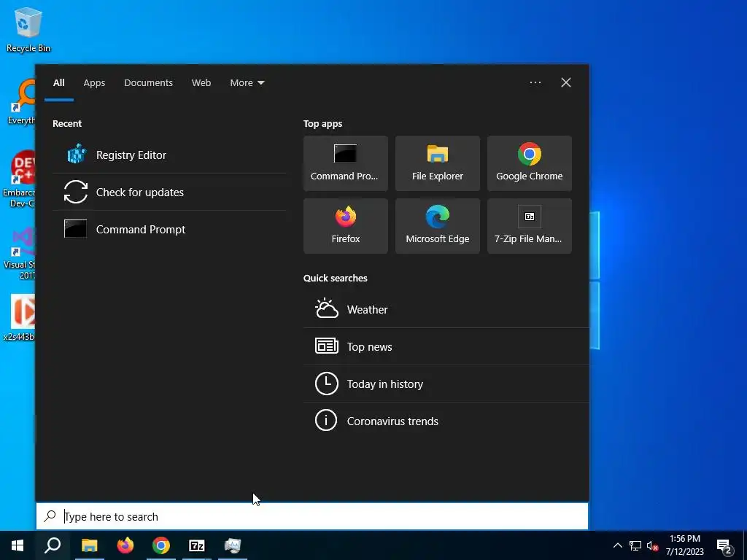The height and width of the screenshot is (560, 747).
Task: Select the Recycle Bin desktop icon
Action: click(x=28, y=30)
